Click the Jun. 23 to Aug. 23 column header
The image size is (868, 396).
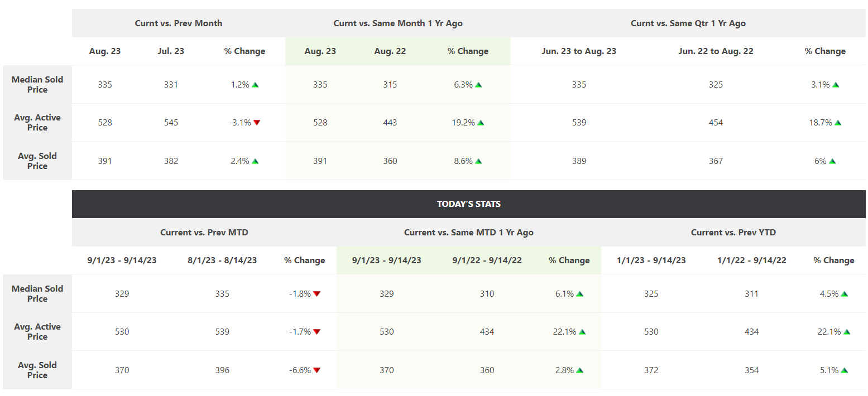pos(579,51)
